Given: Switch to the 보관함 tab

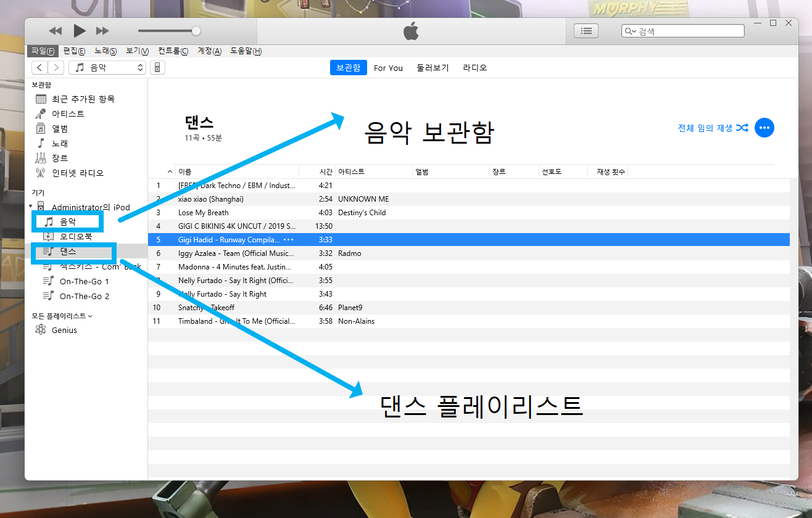Looking at the screenshot, I should click(349, 68).
